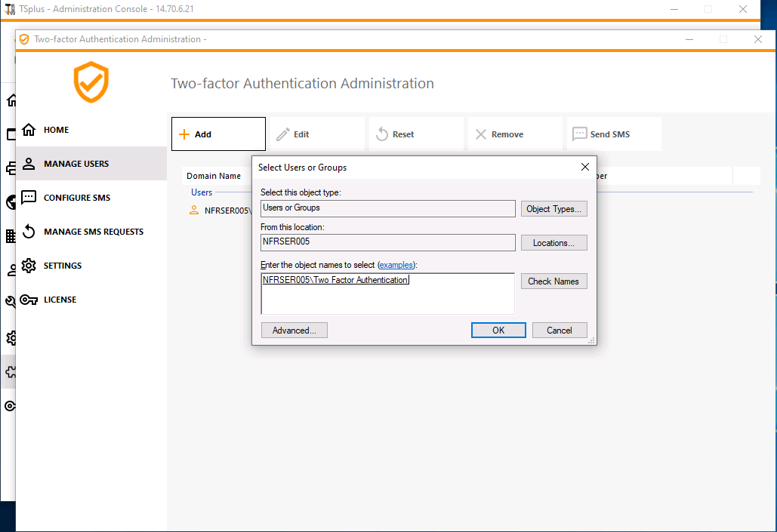The image size is (777, 532).
Task: Go to Manage SMS Requests
Action: [94, 232]
